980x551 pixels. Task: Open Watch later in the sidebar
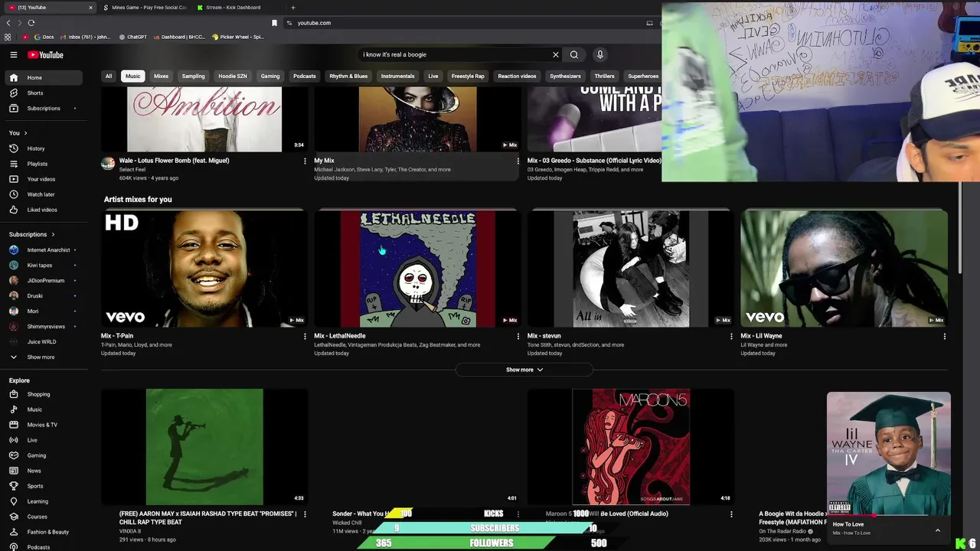[x=44, y=194]
